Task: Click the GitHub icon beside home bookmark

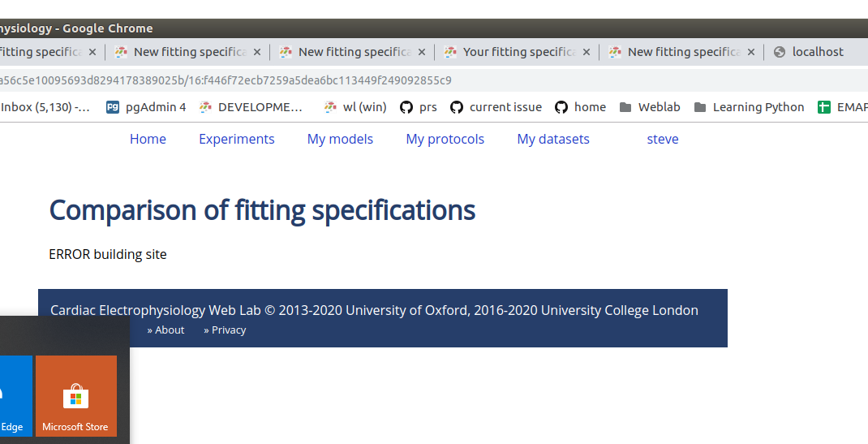Action: pyautogui.click(x=561, y=107)
